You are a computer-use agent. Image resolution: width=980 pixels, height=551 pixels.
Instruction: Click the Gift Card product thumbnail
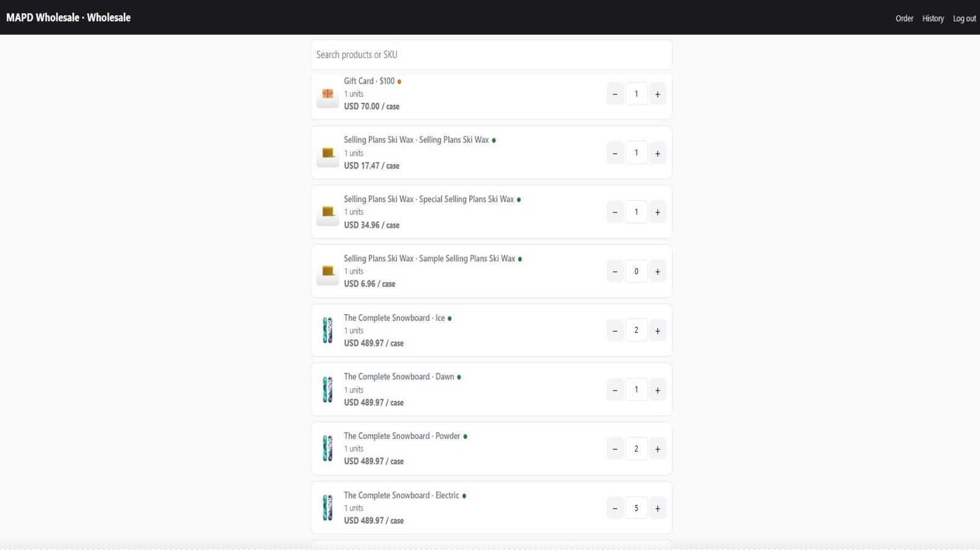click(x=328, y=94)
